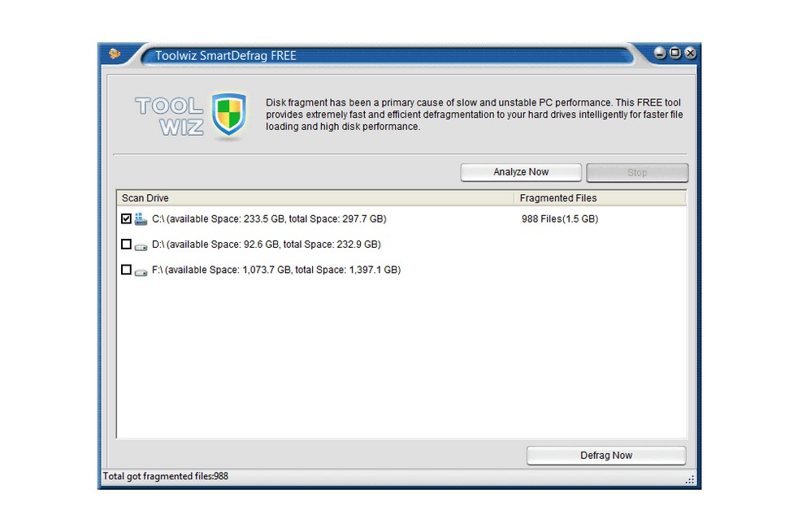Maximize the SmartDefrag window

[x=674, y=53]
